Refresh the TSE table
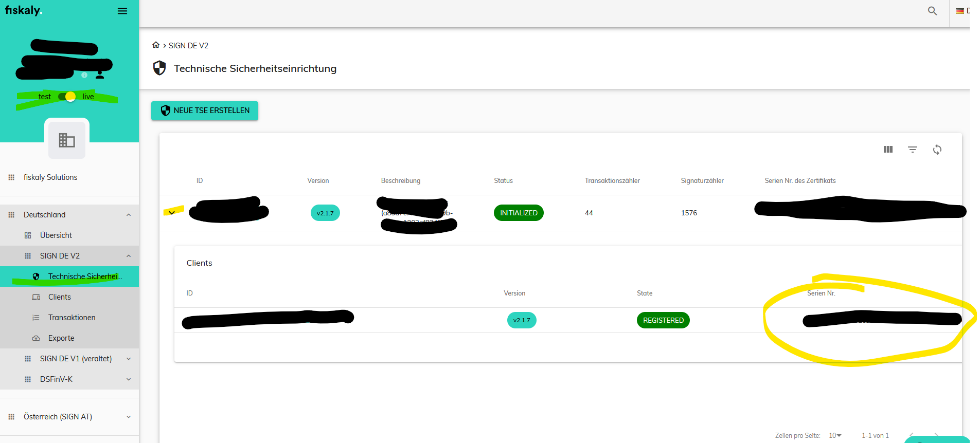 pyautogui.click(x=937, y=150)
